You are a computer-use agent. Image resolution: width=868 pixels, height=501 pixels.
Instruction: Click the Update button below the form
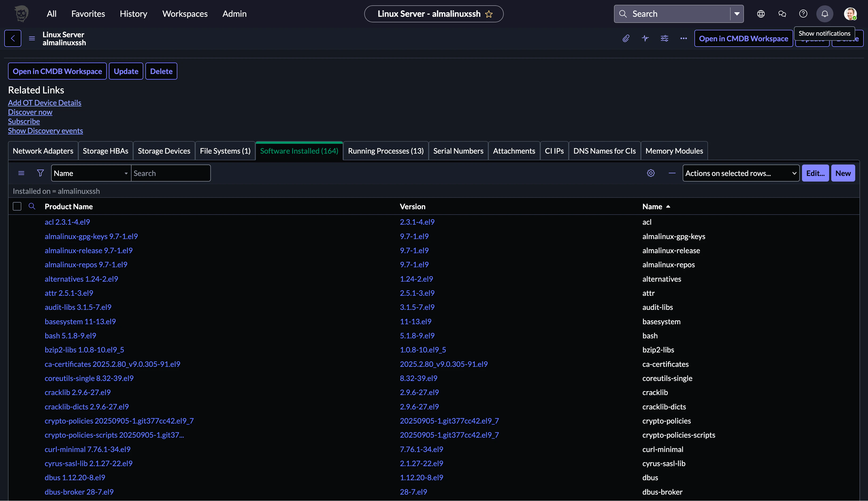point(126,71)
